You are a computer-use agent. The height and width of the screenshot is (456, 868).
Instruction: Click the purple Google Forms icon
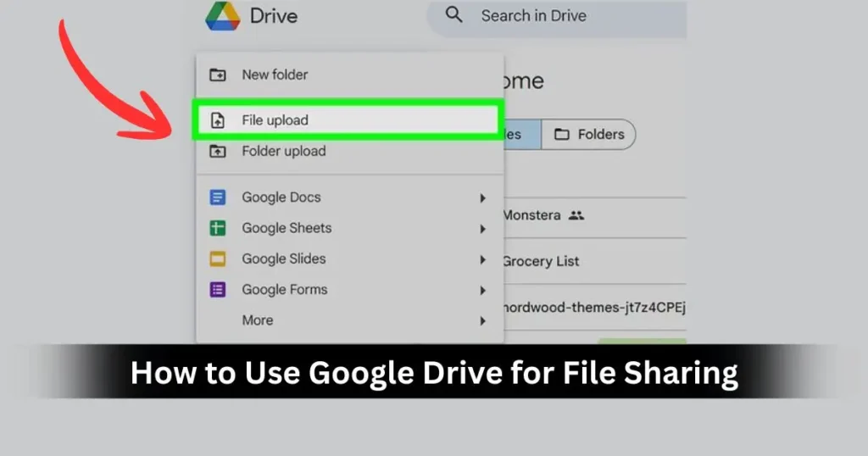[x=218, y=289]
